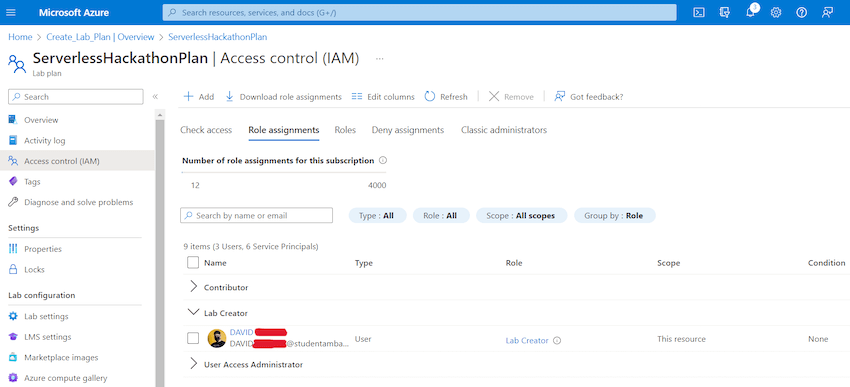Expand the User Access Administrator group

coord(194,364)
